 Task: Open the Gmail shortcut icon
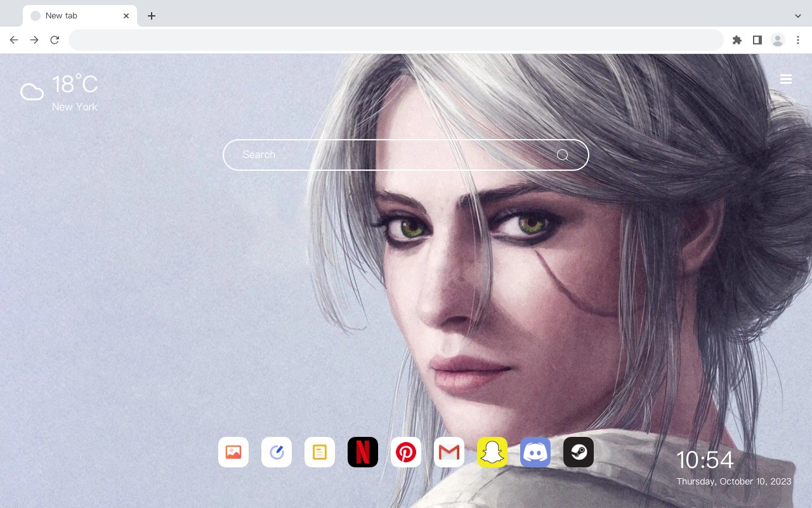coord(449,452)
